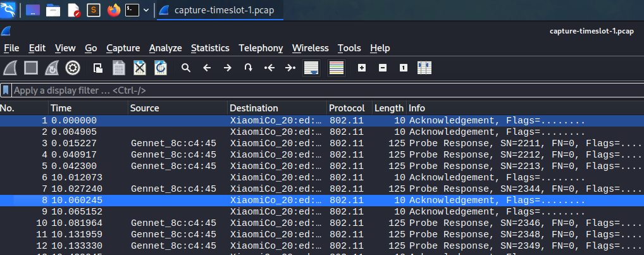Go to a specified packet icon
Viewport: 644px width, 255px height.
tap(249, 68)
